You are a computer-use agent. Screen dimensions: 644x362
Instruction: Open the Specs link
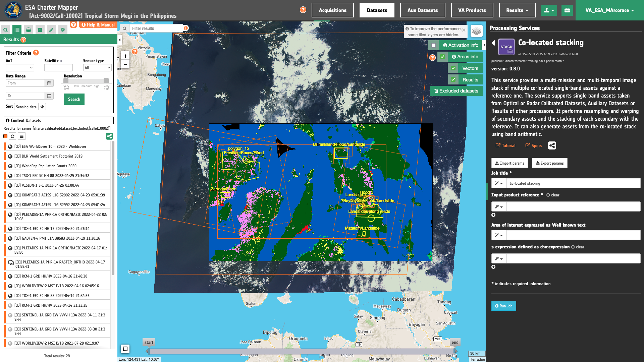(x=534, y=145)
